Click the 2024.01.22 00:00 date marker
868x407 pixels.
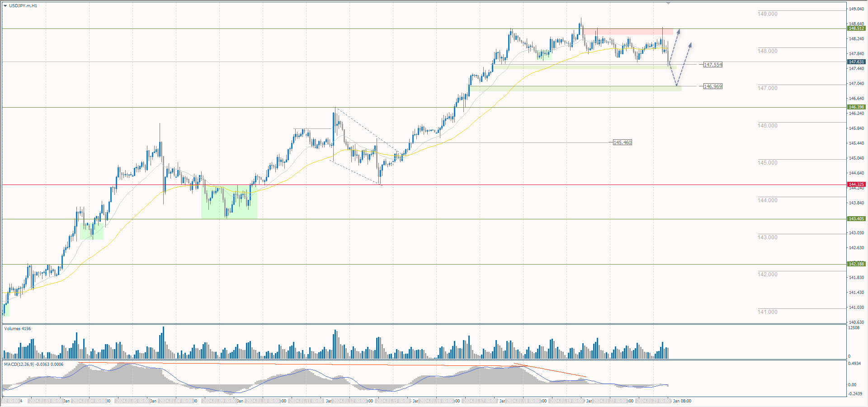point(610,401)
